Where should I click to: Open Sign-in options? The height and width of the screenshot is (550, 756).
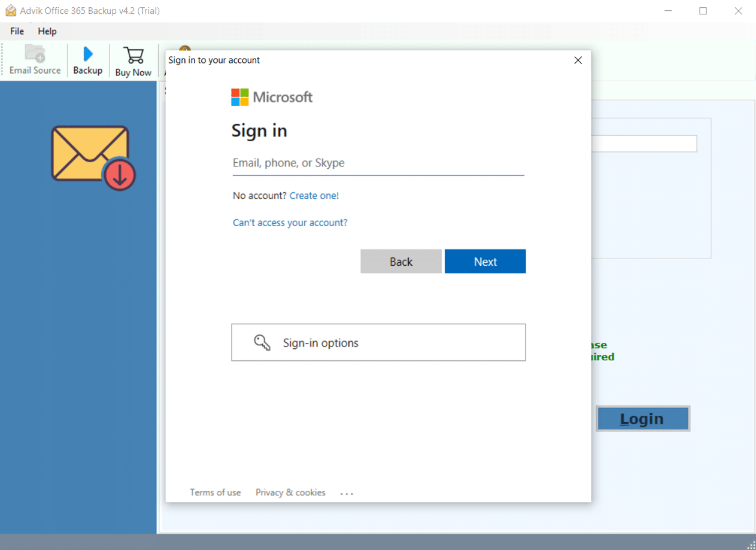(378, 342)
